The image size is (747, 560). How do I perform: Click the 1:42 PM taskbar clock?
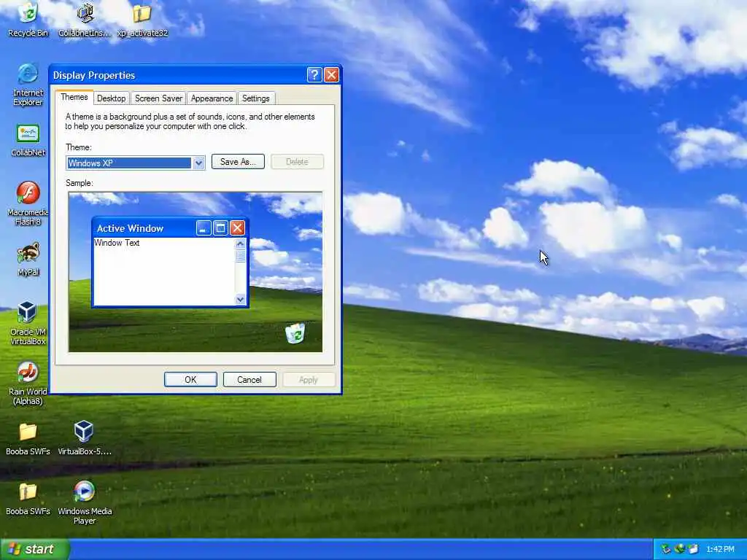pyautogui.click(x=720, y=549)
